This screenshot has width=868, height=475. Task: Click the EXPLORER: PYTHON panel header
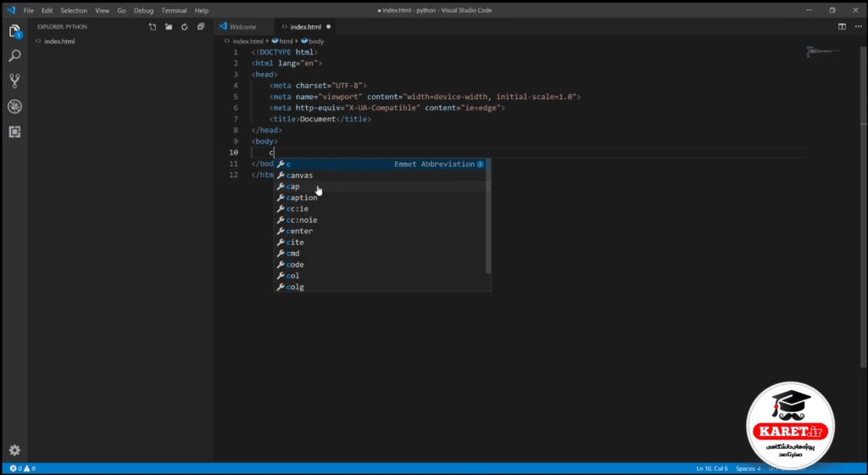click(62, 26)
